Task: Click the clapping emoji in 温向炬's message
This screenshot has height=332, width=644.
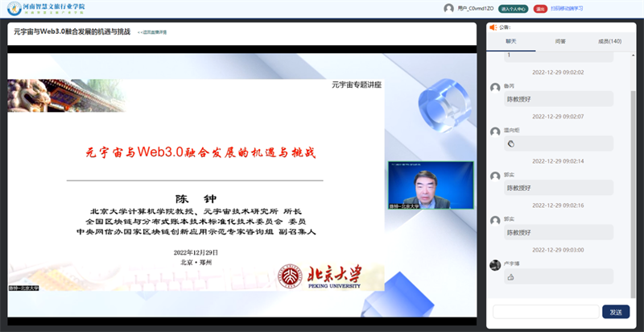Action: [x=511, y=143]
